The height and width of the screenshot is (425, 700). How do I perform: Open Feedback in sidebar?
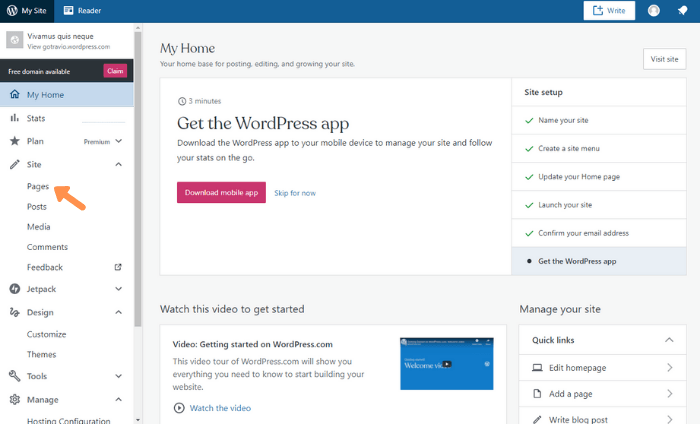[45, 267]
